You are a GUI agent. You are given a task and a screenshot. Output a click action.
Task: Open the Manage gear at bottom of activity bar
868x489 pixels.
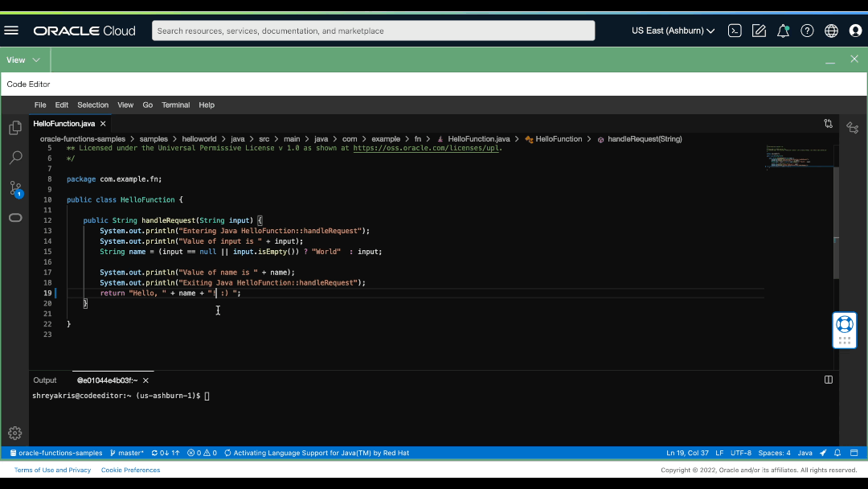[x=14, y=433]
